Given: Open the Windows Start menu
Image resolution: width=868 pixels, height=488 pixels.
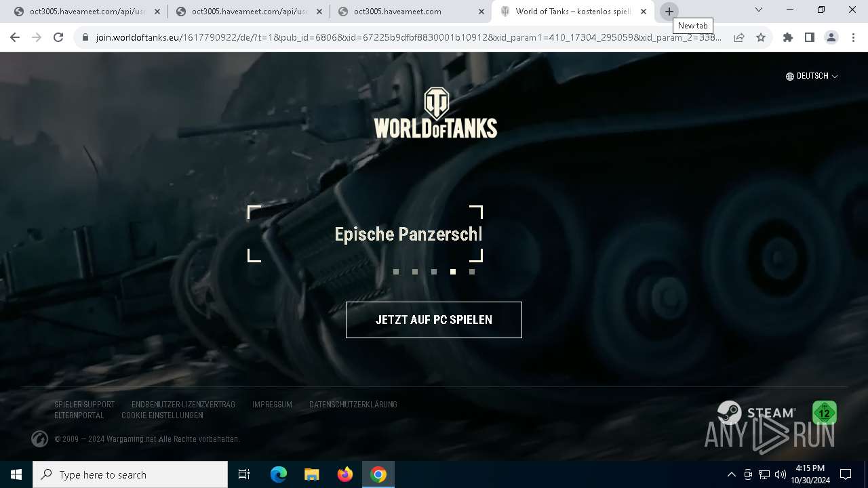Looking at the screenshot, I should click(x=16, y=474).
